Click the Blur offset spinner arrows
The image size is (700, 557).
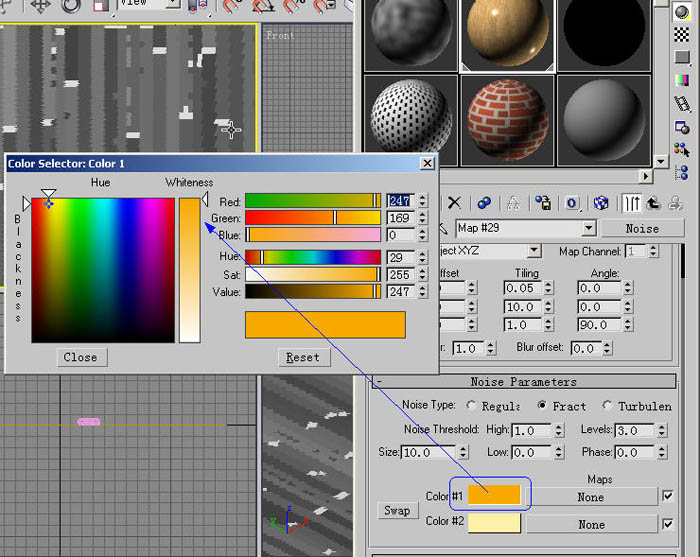tap(606, 348)
